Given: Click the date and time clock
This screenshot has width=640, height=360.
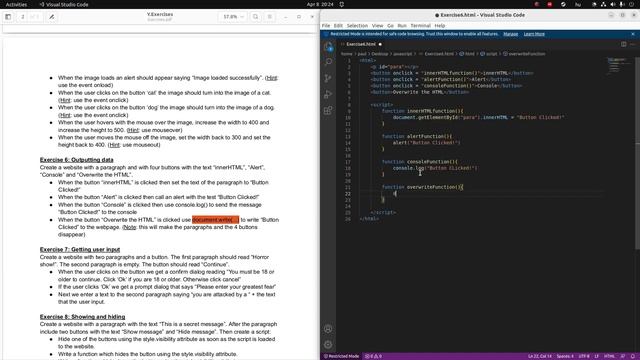Looking at the screenshot, I should 320,4.
